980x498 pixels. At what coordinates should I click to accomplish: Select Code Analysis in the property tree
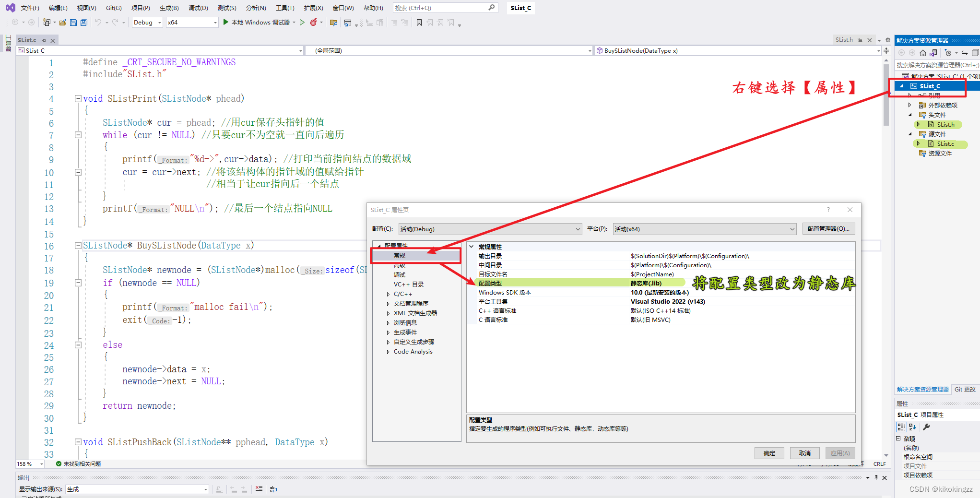pos(413,352)
